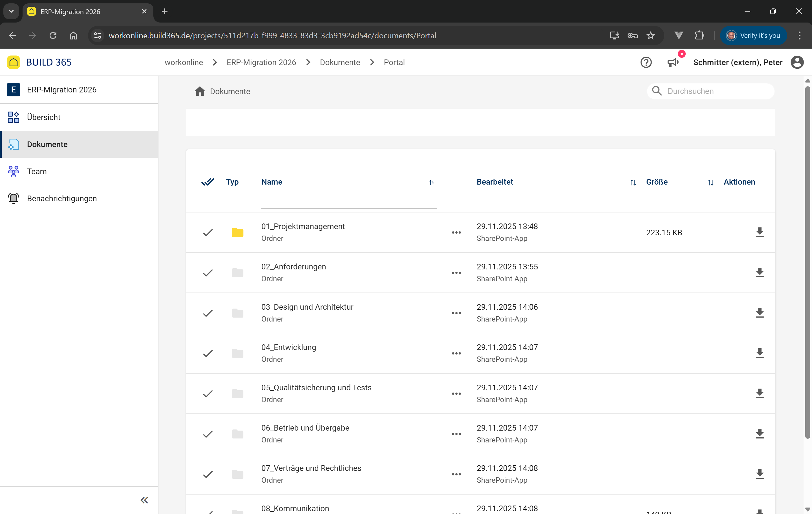Open three-dot menu for 04_Entwicklung
812x514 pixels.
pos(456,353)
